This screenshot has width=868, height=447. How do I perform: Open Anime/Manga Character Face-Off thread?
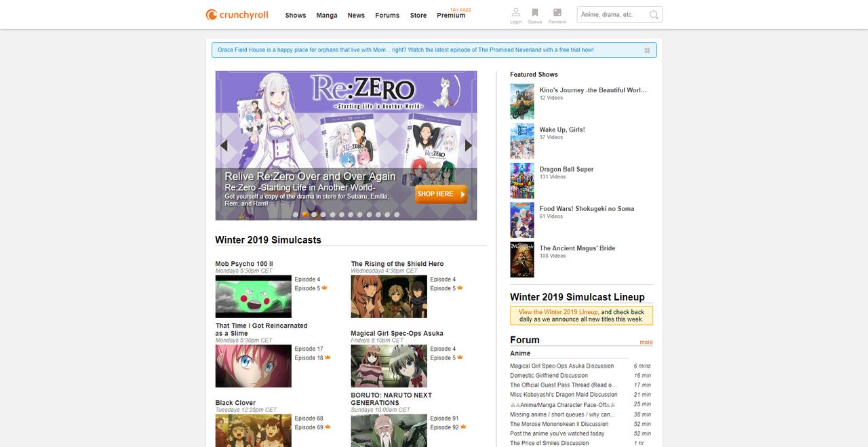pyautogui.click(x=562, y=404)
